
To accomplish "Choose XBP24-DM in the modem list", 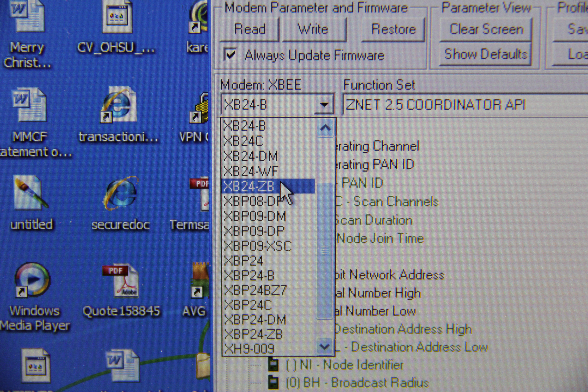I will click(268, 320).
